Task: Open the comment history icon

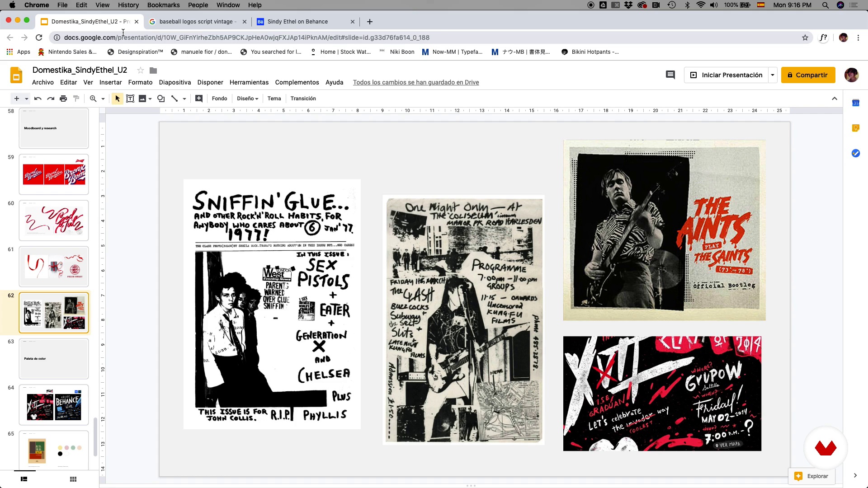Action: coord(670,75)
